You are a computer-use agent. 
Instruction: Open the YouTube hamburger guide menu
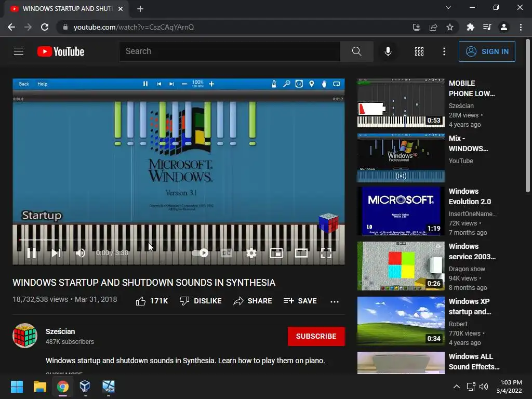click(19, 51)
